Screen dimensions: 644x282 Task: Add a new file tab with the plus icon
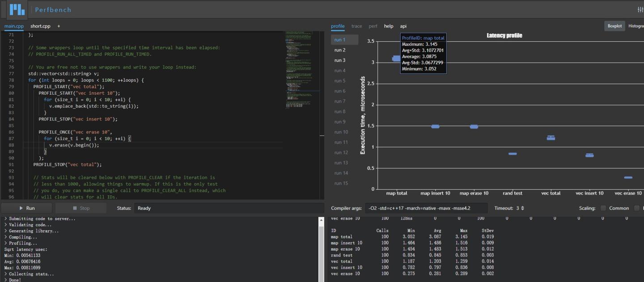click(x=59, y=26)
